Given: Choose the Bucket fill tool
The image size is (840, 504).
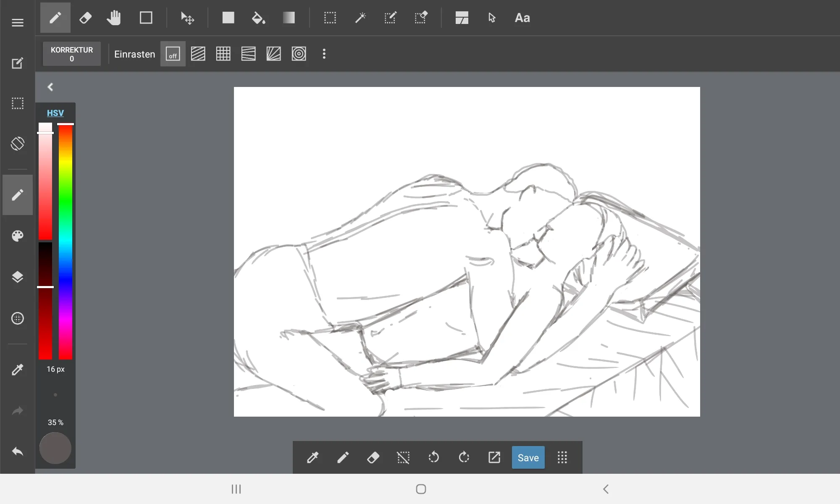Looking at the screenshot, I should [258, 18].
